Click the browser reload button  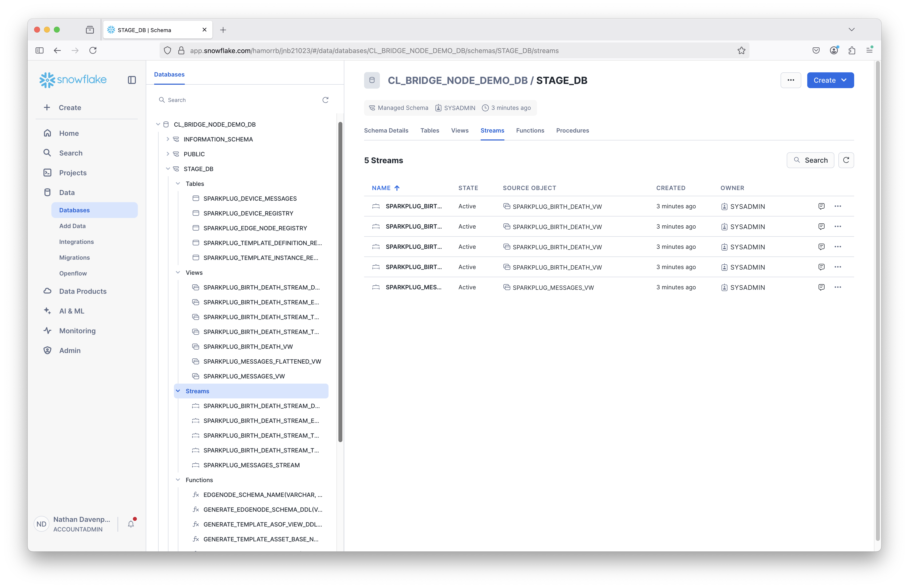93,50
